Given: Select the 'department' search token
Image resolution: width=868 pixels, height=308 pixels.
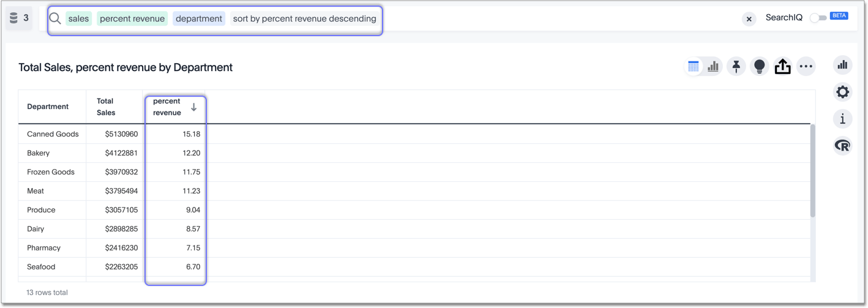Looking at the screenshot, I should pos(198,19).
